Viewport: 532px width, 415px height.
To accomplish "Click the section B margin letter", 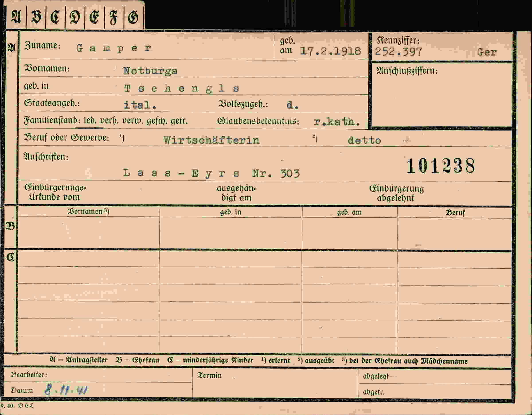I will click(10, 226).
